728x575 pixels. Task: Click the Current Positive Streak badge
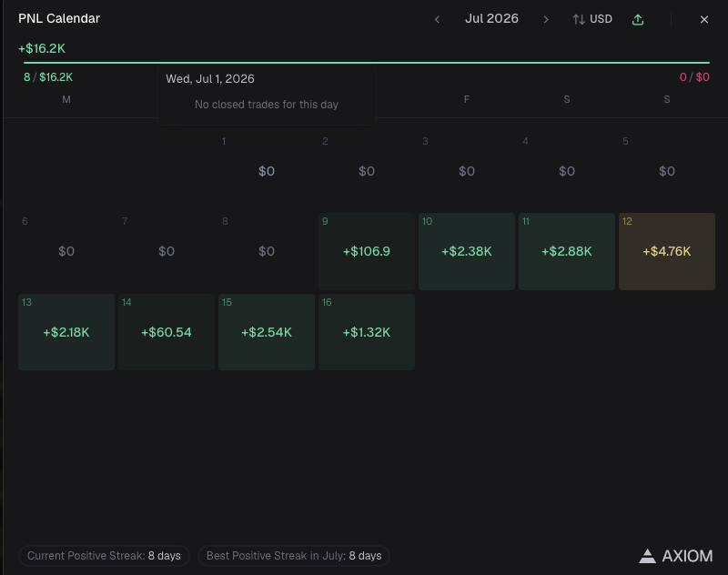coord(104,556)
